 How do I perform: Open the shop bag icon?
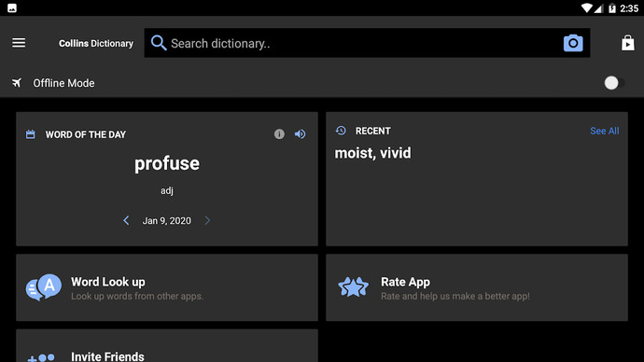tap(627, 43)
